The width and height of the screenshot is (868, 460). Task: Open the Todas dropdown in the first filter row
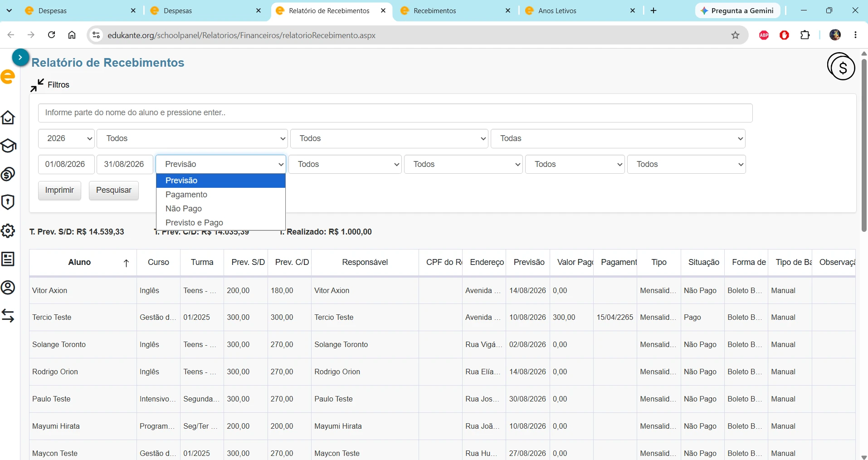point(618,138)
